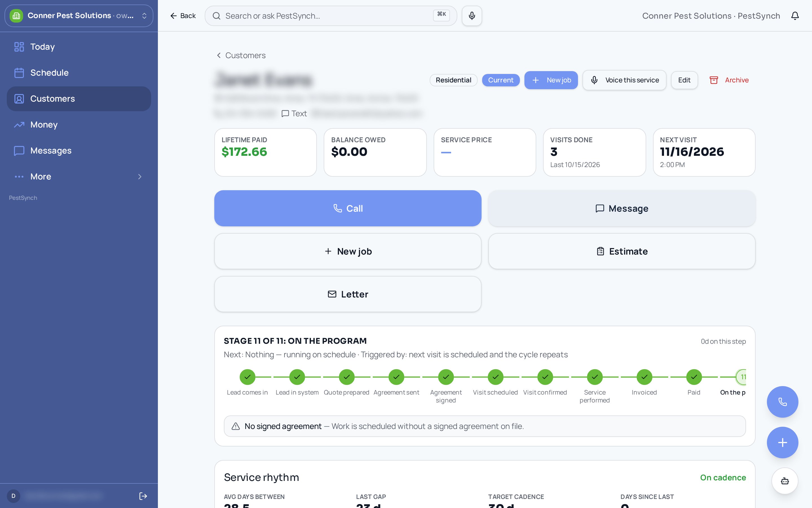Image resolution: width=812 pixels, height=508 pixels.
Task: Click the Lifetime Paid $172.66 value
Action: [244, 152]
